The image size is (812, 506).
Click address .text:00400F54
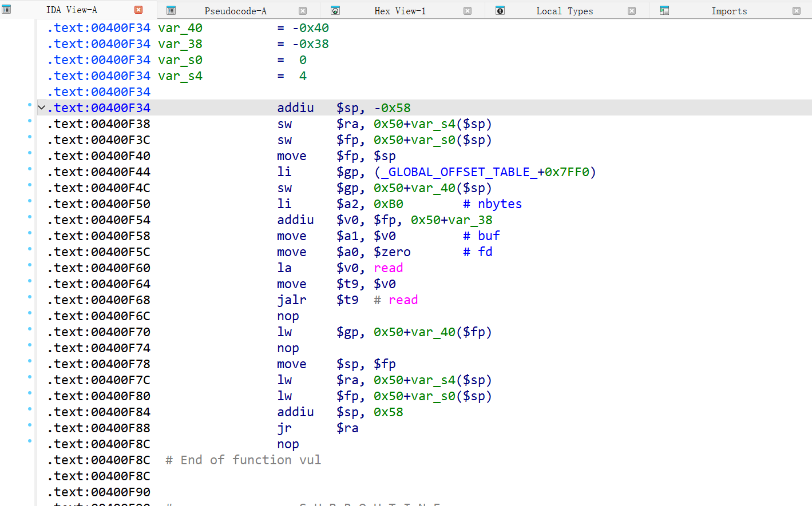coord(99,220)
